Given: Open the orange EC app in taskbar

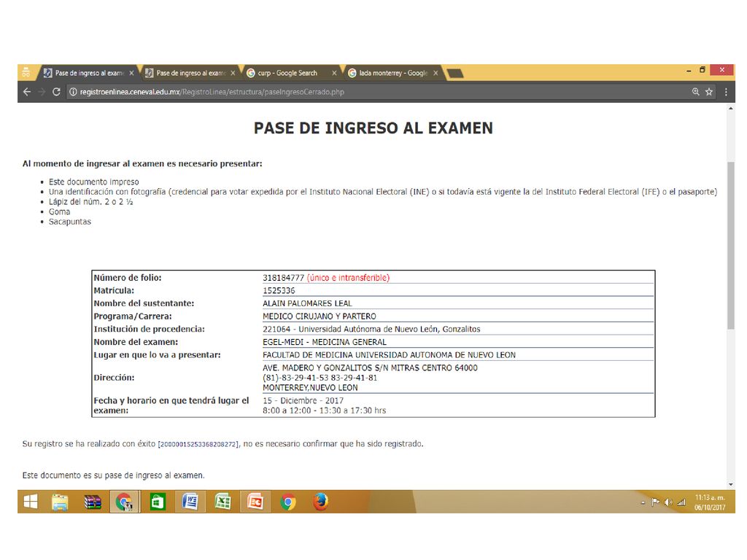Looking at the screenshot, I should click(x=255, y=502).
